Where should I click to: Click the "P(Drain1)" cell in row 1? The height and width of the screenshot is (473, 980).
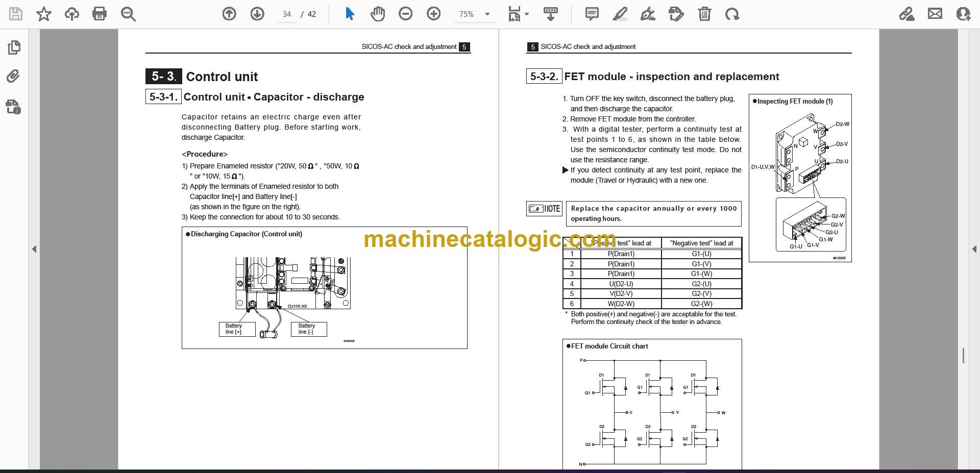tap(621, 254)
